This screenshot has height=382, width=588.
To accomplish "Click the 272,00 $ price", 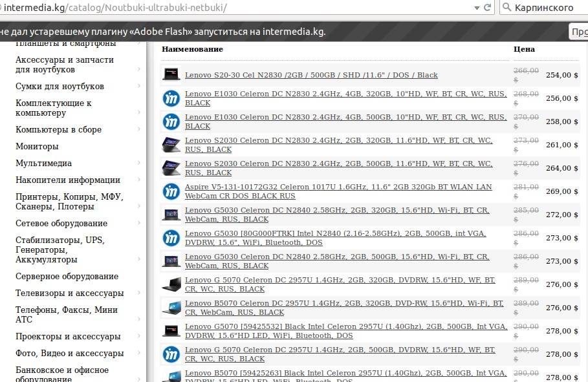I will (561, 215).
